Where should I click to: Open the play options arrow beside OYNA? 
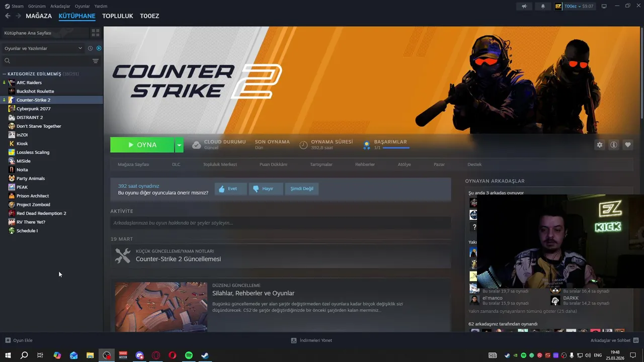tap(179, 145)
